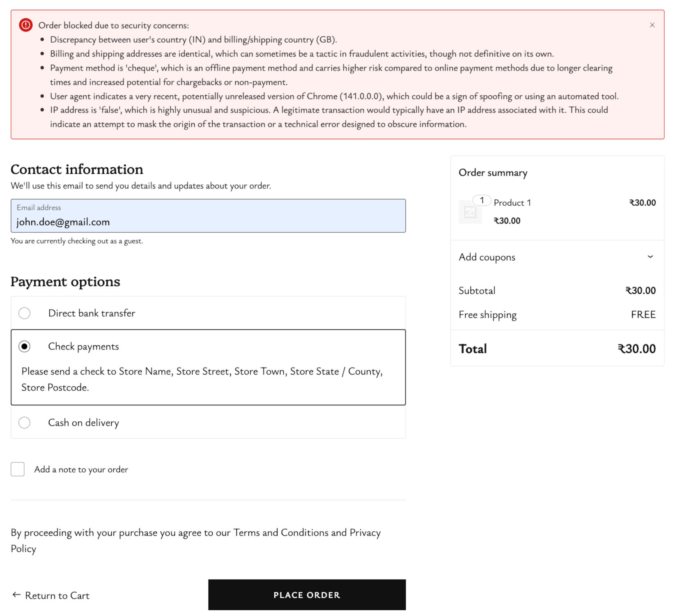Image resolution: width=675 pixels, height=616 pixels.
Task: Click the back arrow beside Return to Cart
Action: point(16,595)
